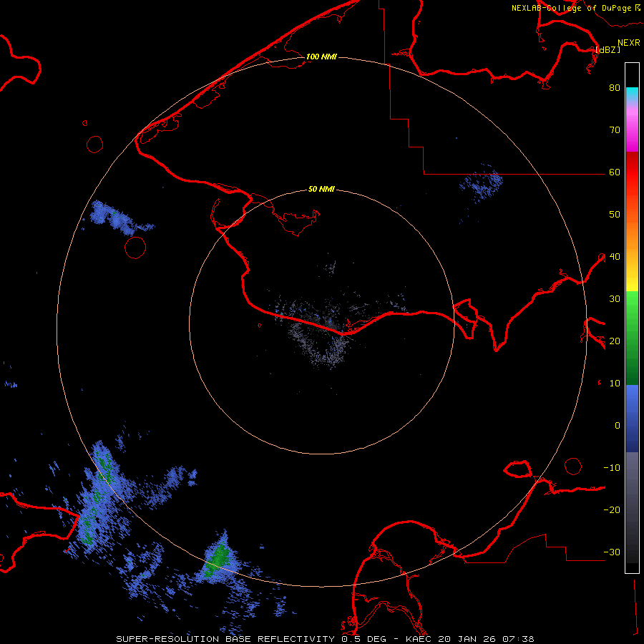Click the -10 value on the dBZ scale
The height and width of the screenshot is (644, 644).
pyautogui.click(x=612, y=468)
